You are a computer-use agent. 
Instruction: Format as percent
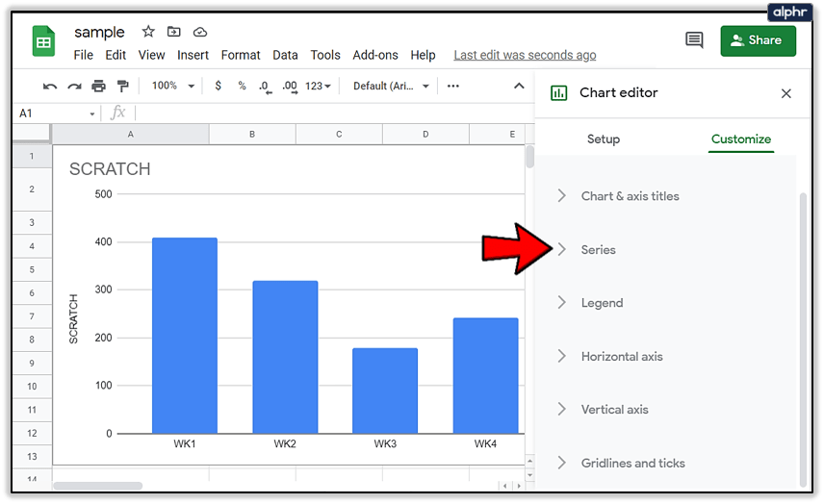242,86
